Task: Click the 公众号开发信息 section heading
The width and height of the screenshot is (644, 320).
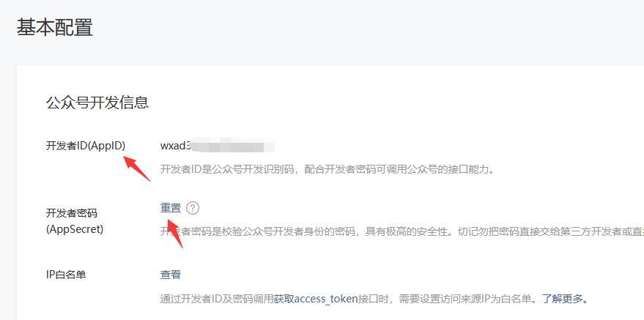Action: pos(97,103)
